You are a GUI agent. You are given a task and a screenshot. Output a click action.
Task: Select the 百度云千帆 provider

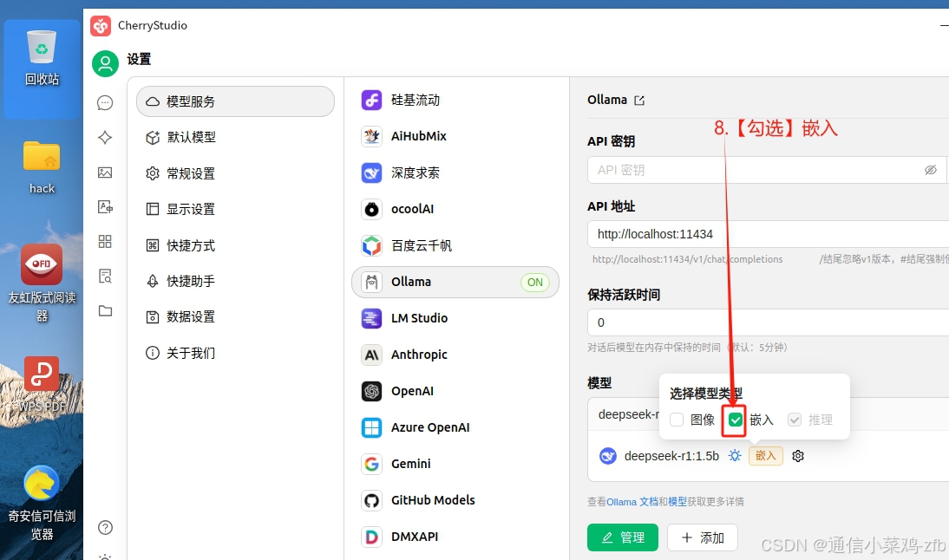pos(455,245)
